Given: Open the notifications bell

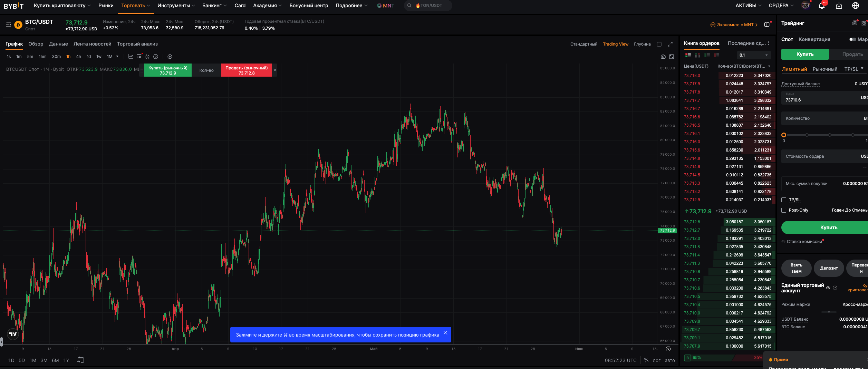Looking at the screenshot, I should pyautogui.click(x=822, y=6).
